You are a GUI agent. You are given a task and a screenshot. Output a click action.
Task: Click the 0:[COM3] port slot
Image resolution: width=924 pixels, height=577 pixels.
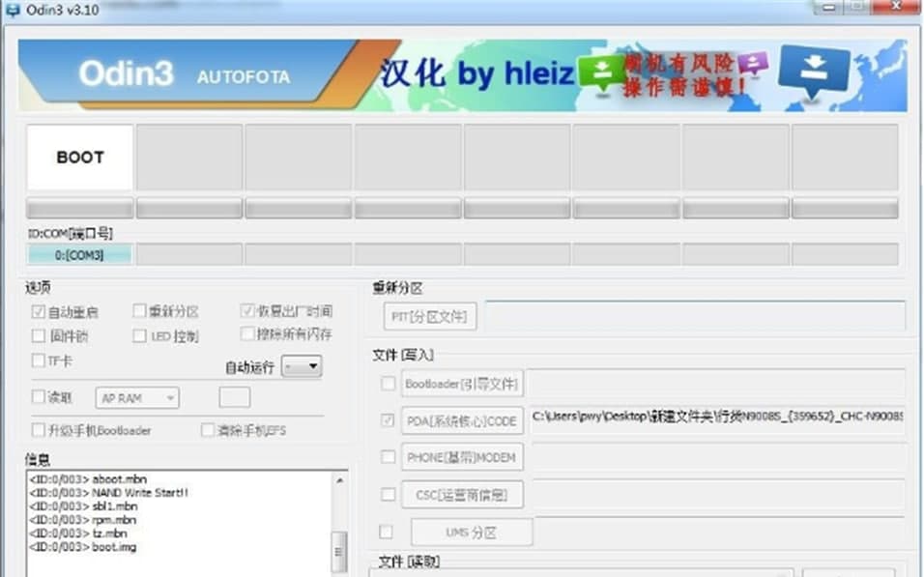pyautogui.click(x=79, y=255)
